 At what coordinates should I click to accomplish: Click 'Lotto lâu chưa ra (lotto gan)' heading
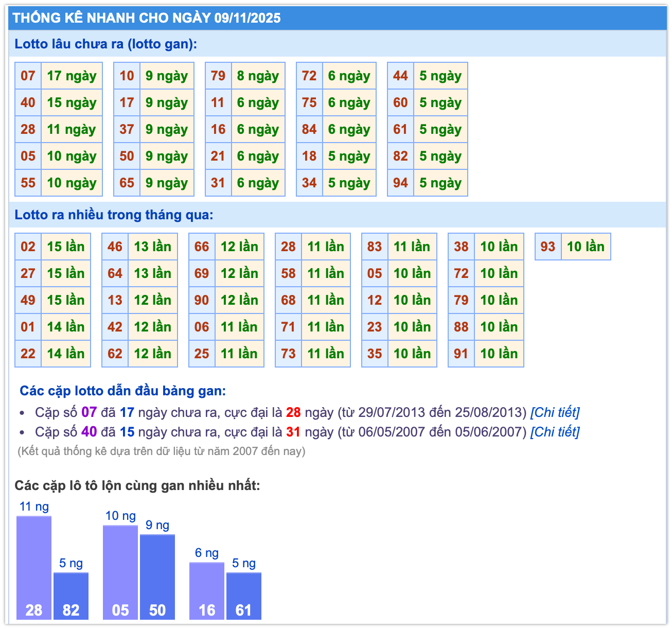[x=105, y=44]
